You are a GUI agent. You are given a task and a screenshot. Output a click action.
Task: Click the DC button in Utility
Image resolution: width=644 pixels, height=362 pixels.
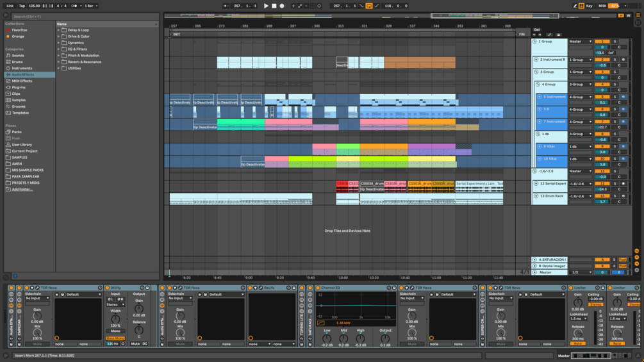coord(145,343)
